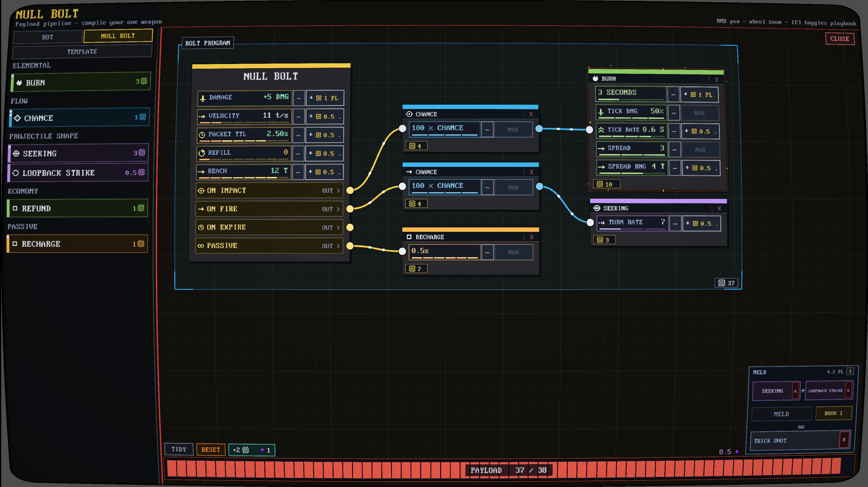868x487 pixels.
Task: Expand the ON EXPIRE OUT chevron
Action: [x=338, y=228]
